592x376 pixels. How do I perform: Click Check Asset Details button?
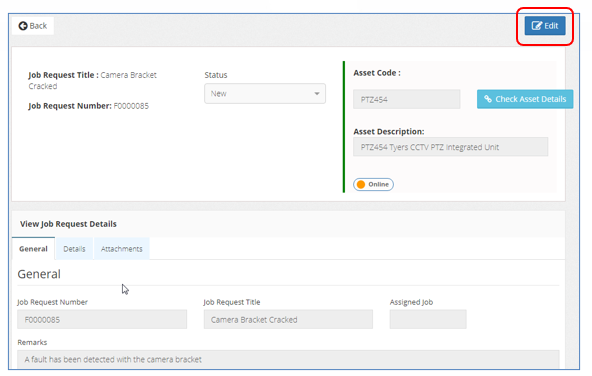coord(525,99)
